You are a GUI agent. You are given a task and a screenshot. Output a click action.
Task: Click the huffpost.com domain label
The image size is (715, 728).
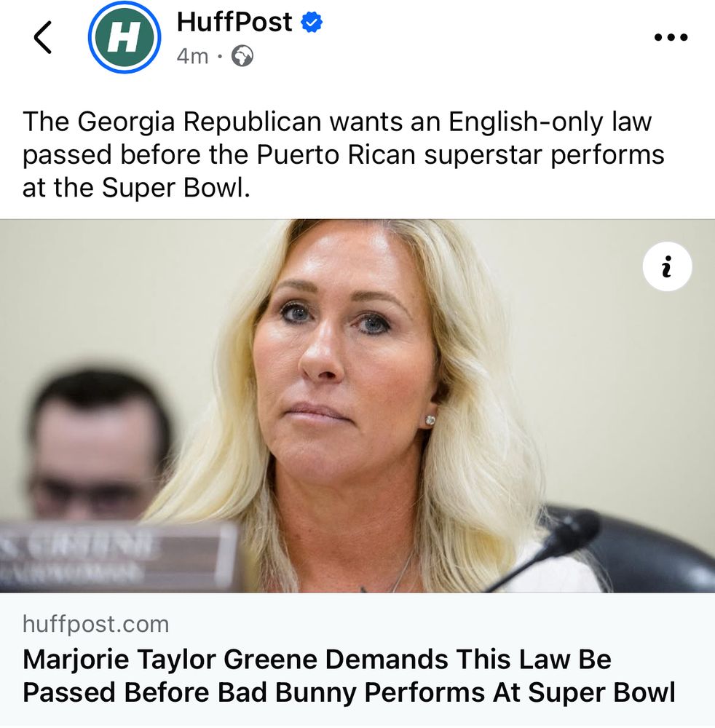(95, 624)
